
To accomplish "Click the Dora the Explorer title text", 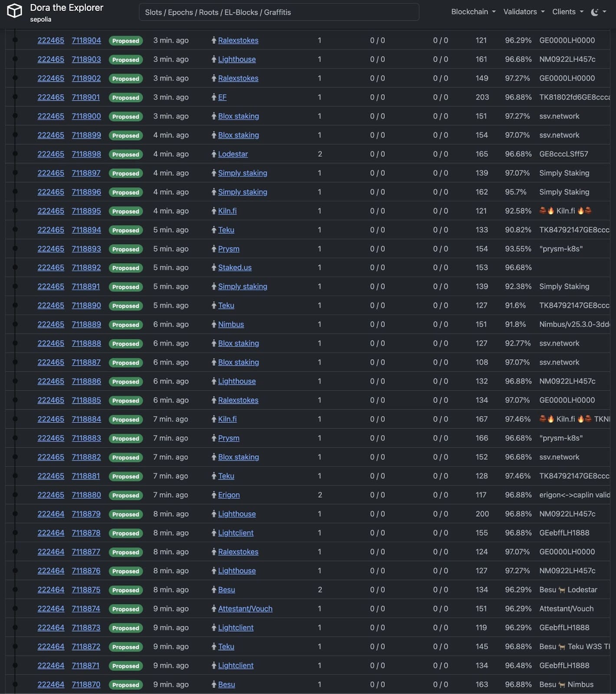I will 66,8.
